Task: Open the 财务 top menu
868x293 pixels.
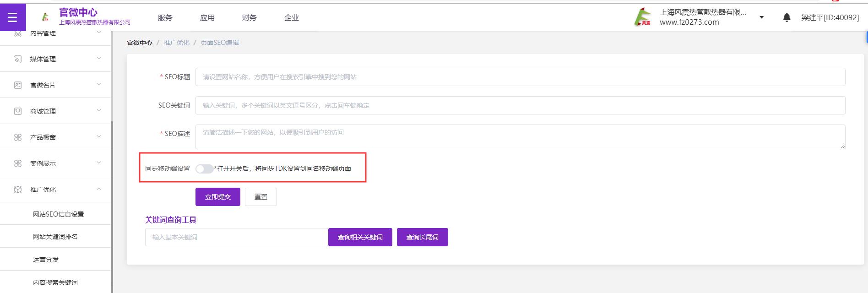Action: (x=250, y=17)
